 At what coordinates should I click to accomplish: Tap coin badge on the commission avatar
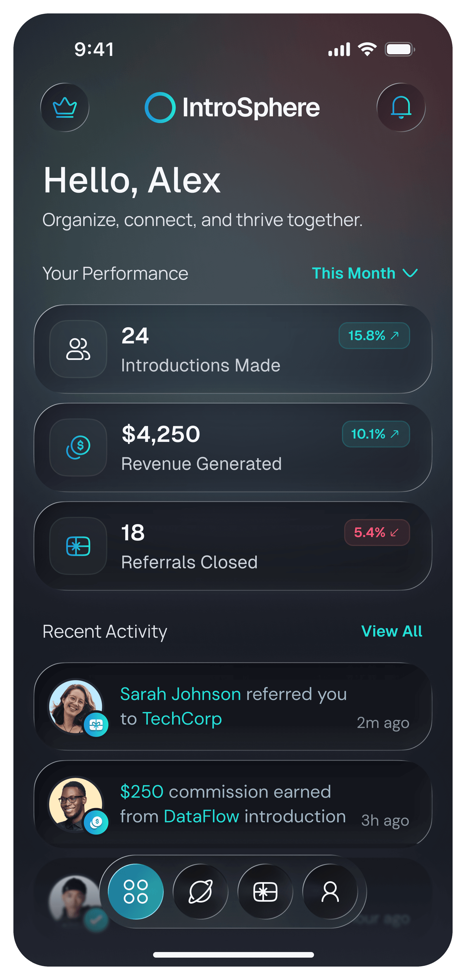click(96, 823)
